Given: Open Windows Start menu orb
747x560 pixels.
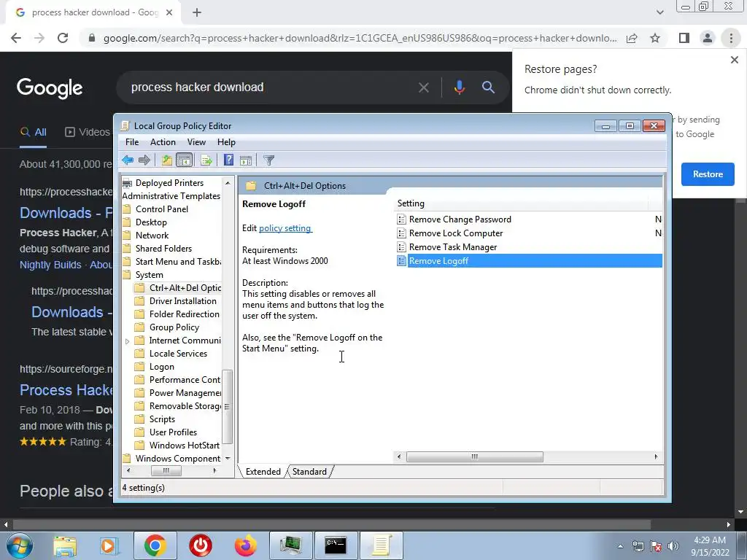Looking at the screenshot, I should (20, 545).
